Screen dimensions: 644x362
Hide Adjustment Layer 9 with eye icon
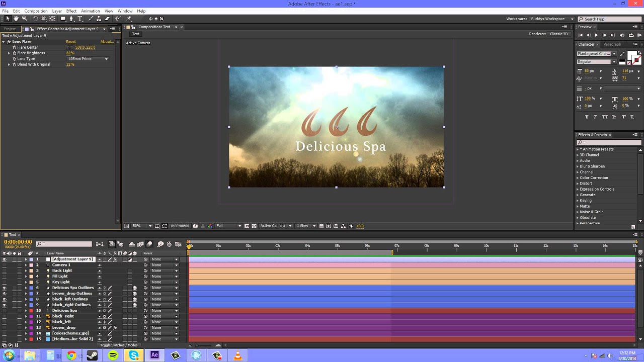[x=5, y=259]
